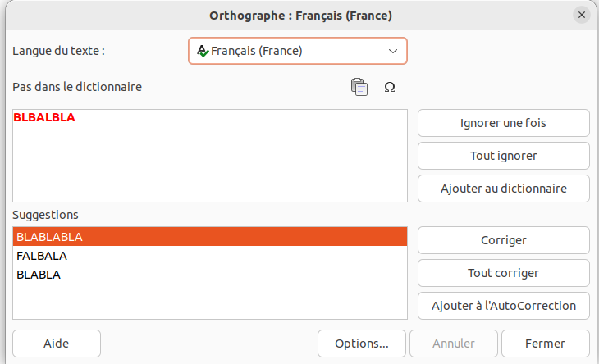
Task: Click Tout ignorer button
Action: pyautogui.click(x=504, y=156)
